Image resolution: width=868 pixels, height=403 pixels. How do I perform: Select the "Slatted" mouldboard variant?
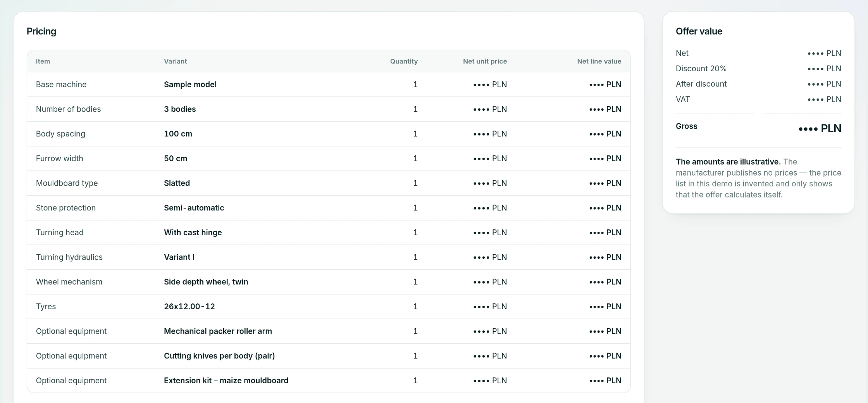pyautogui.click(x=177, y=183)
